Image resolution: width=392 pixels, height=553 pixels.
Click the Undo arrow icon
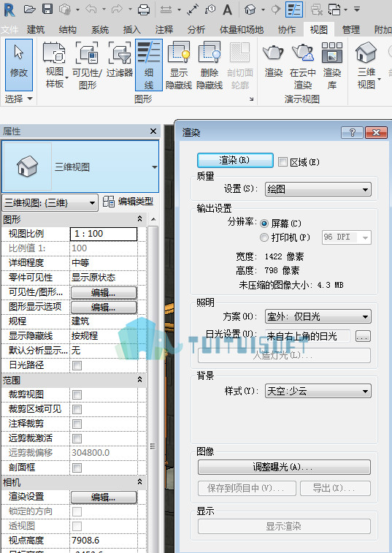click(91, 9)
